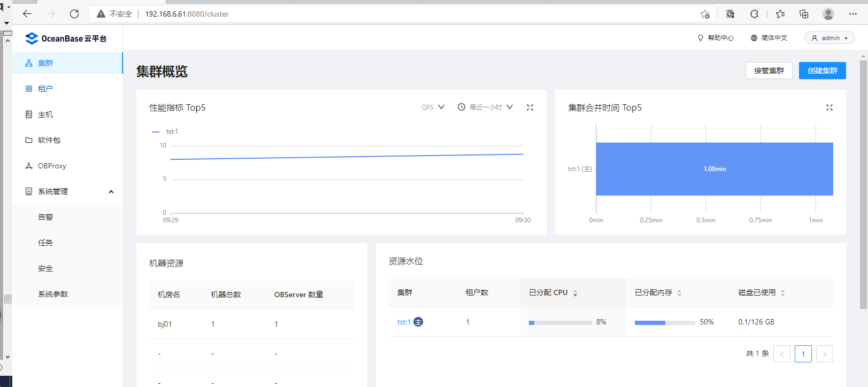Click the help center lightbulb icon

tap(701, 38)
